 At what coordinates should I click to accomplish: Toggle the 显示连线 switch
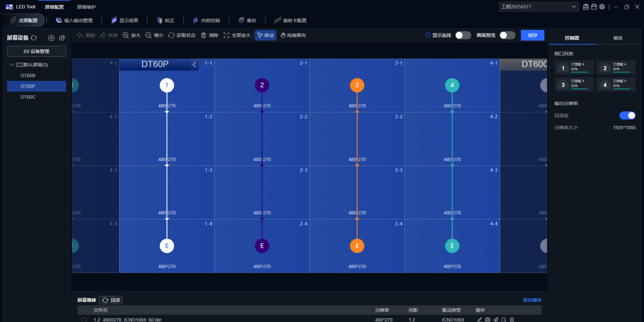point(463,35)
